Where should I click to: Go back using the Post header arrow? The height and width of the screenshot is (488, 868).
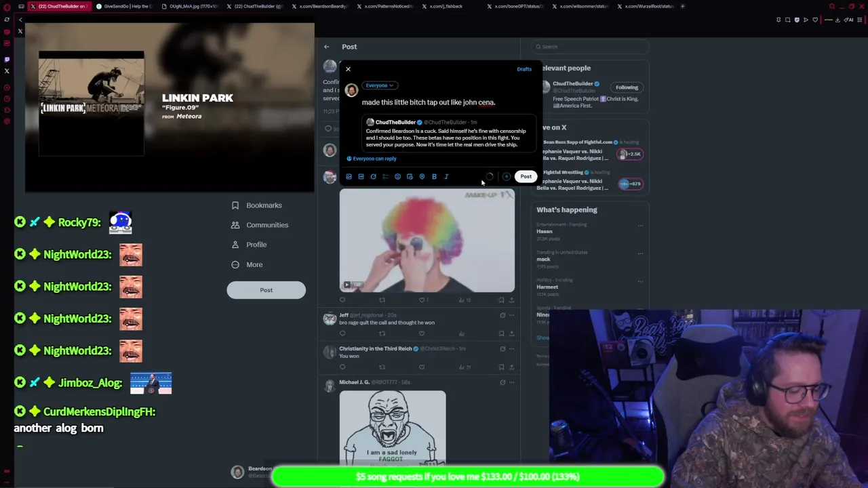coord(326,47)
